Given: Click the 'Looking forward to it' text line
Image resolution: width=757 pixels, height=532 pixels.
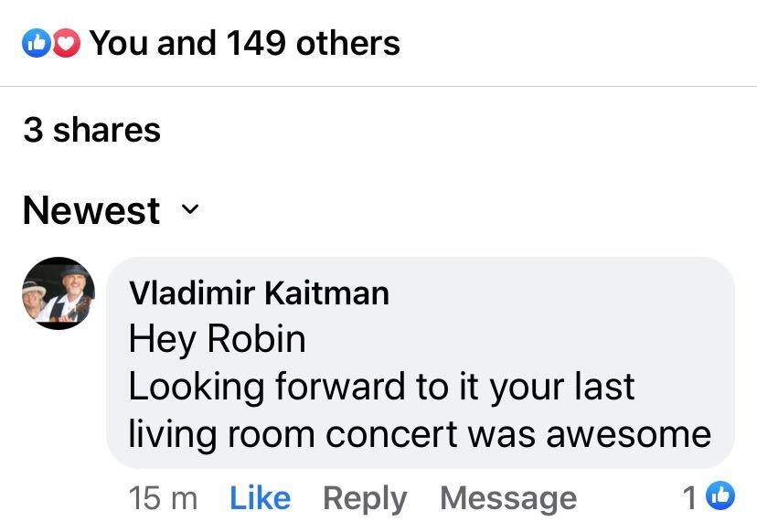Looking at the screenshot, I should point(380,387).
